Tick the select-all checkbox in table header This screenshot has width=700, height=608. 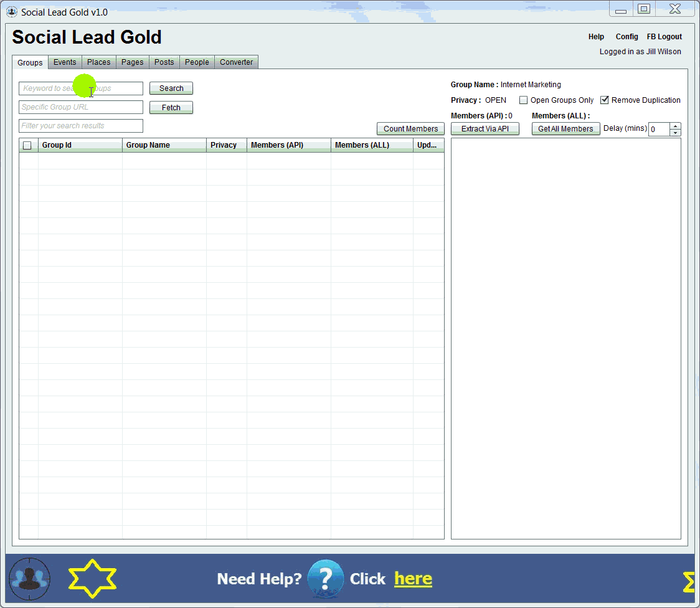27,146
